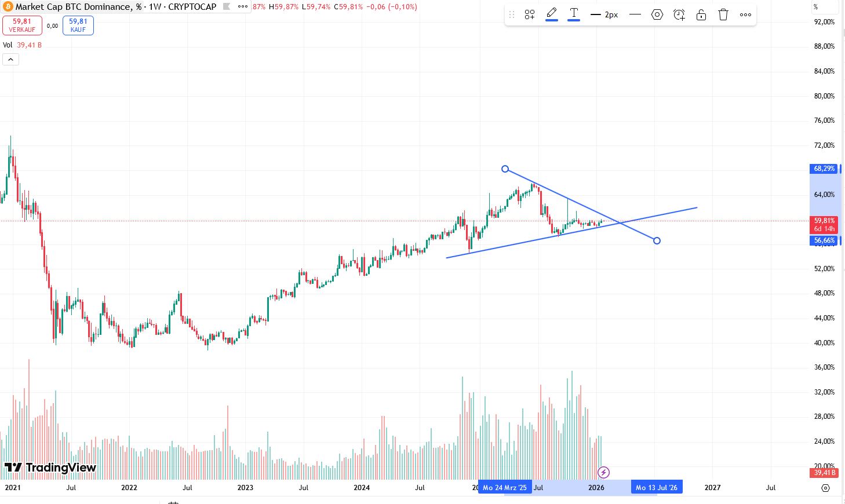The image size is (845, 504).
Task: Click the blue color indicator under the pencil tool
Action: pyautogui.click(x=551, y=20)
